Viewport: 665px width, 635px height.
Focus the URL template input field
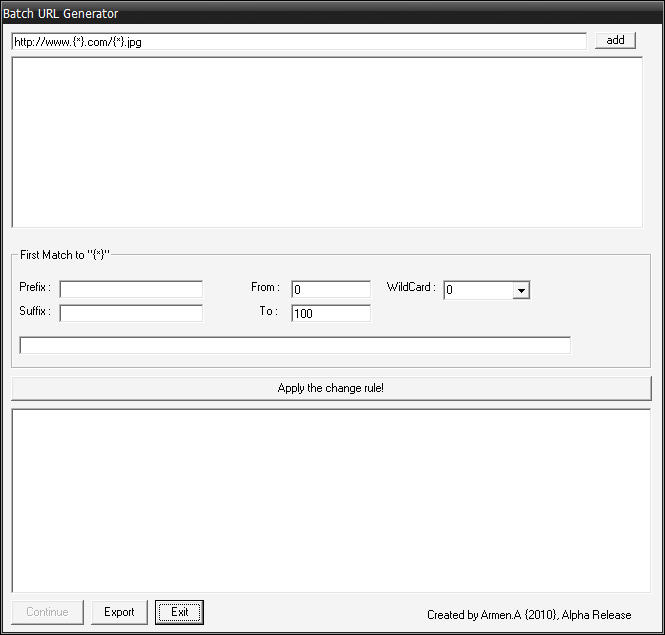click(x=299, y=42)
